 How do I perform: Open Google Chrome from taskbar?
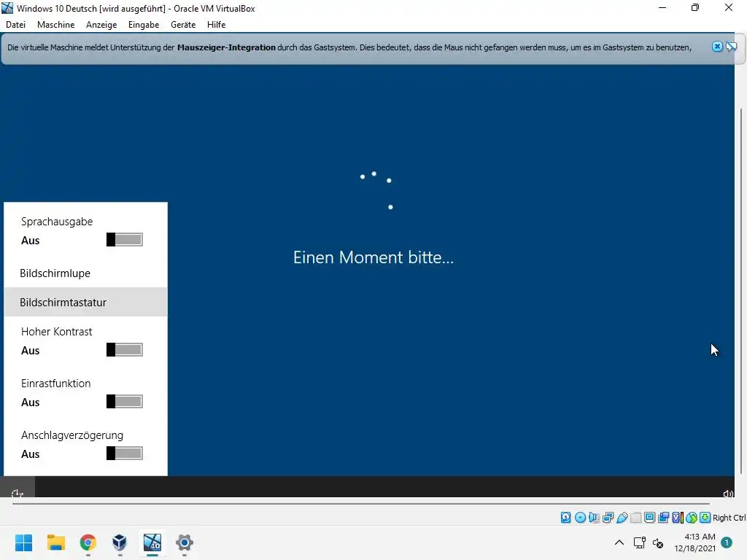(x=88, y=542)
